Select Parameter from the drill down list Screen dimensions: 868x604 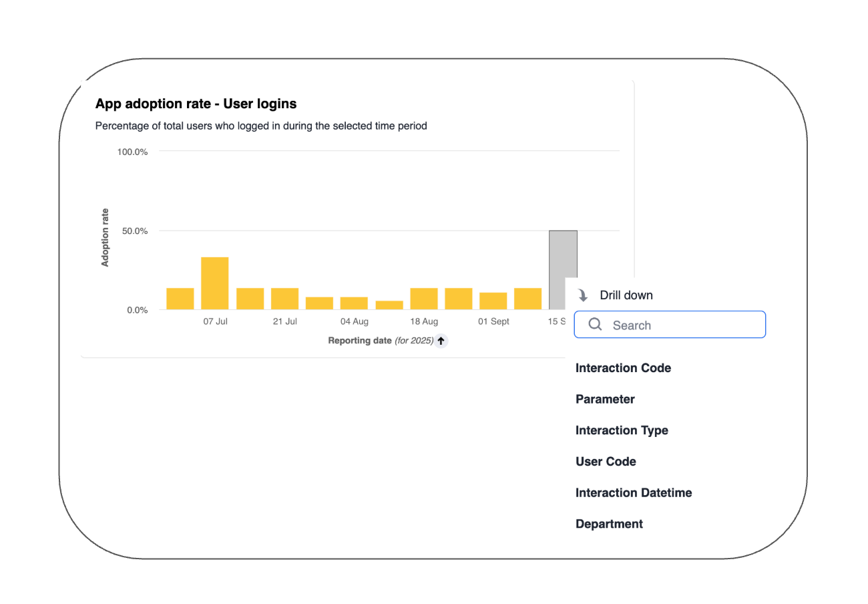pos(604,399)
